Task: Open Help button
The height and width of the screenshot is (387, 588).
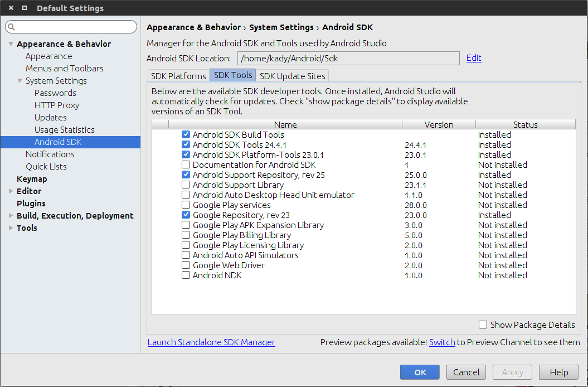Action: (x=559, y=372)
